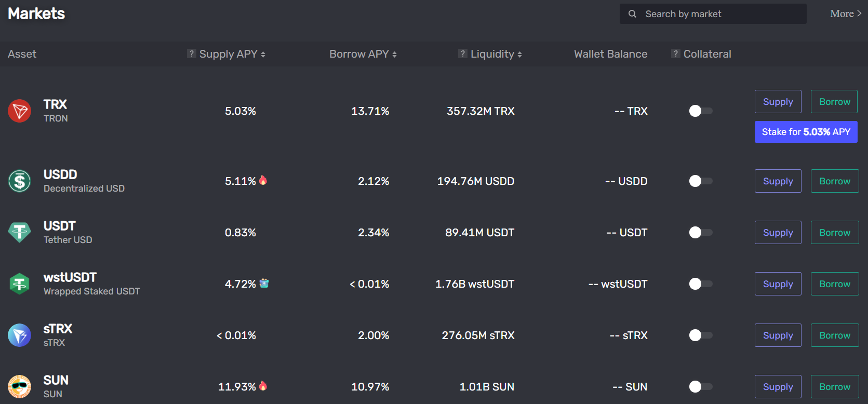Click the fire icon next to USDD APY
The width and height of the screenshot is (868, 404).
pos(263,180)
